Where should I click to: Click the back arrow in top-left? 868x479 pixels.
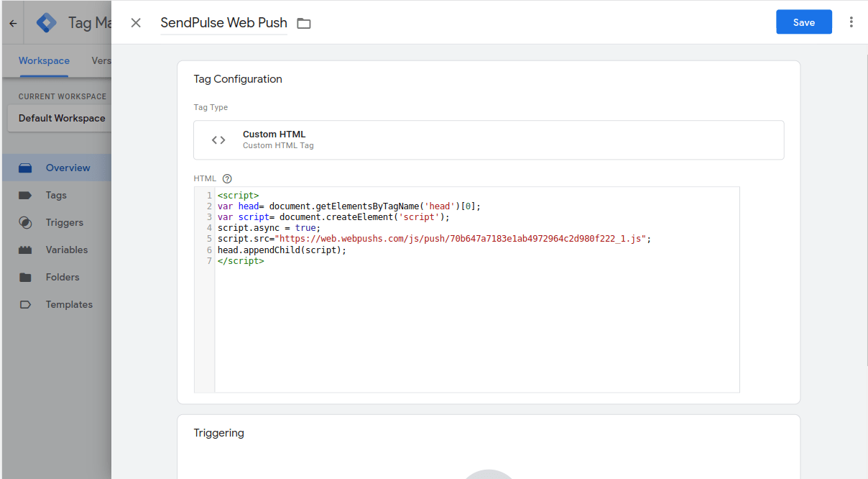[x=13, y=23]
